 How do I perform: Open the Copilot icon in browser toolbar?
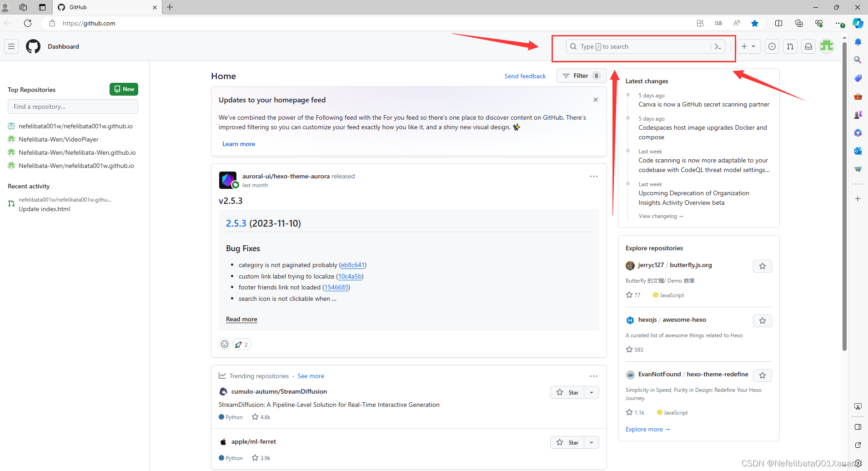pyautogui.click(x=858, y=23)
